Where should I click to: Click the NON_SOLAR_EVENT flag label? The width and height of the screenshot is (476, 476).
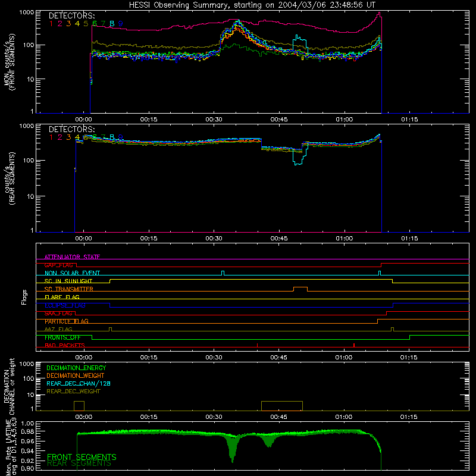click(72, 273)
